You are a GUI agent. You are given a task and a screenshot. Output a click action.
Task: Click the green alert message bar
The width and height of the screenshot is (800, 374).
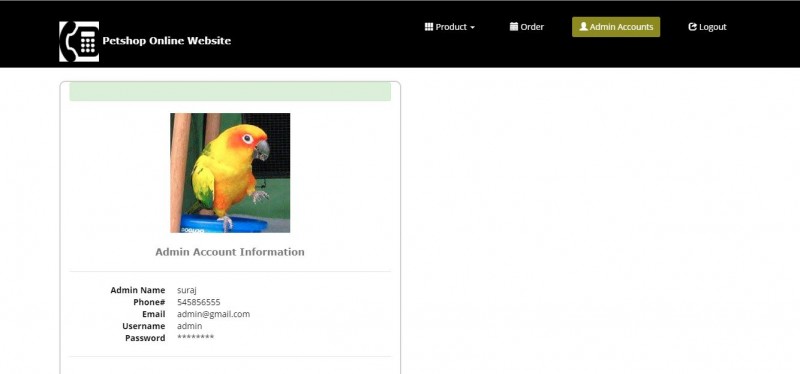(x=230, y=92)
